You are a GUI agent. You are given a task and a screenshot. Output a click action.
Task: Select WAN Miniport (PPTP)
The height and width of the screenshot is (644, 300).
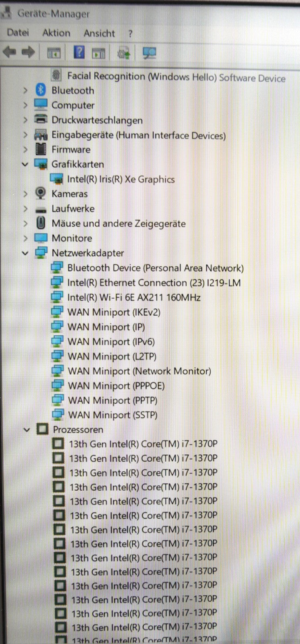(x=113, y=400)
